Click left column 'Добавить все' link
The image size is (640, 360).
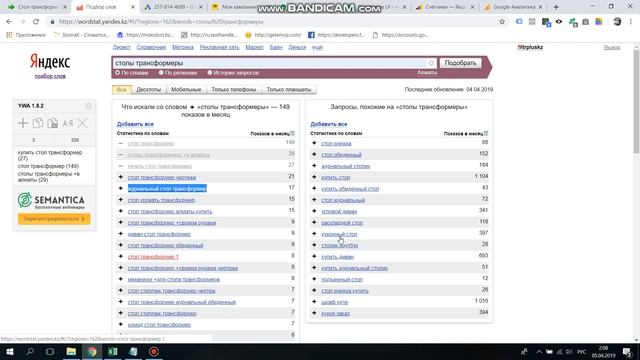tap(135, 124)
